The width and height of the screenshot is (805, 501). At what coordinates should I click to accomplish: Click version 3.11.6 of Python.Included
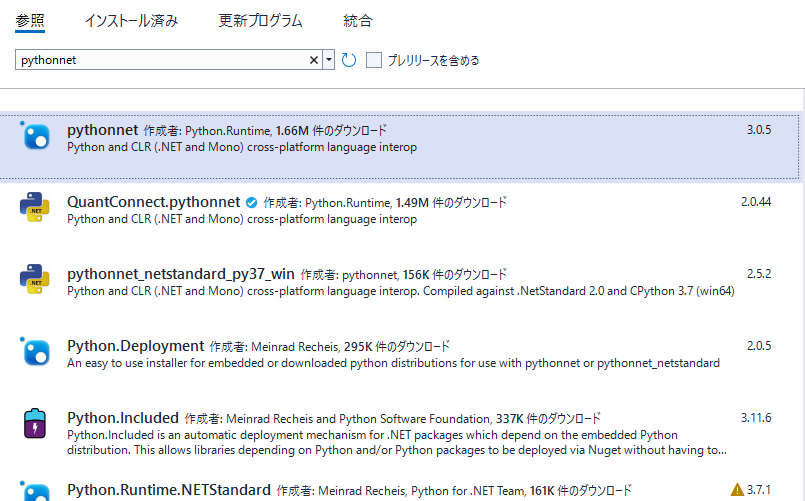point(756,417)
